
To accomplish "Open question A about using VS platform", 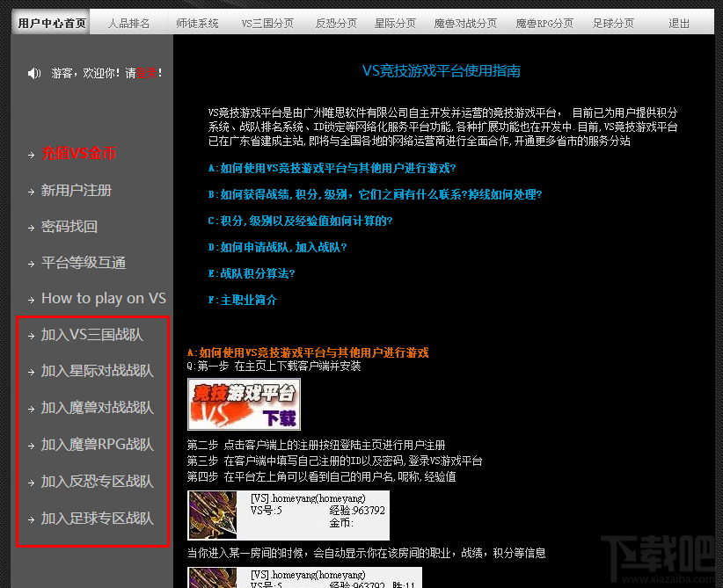I will click(332, 169).
